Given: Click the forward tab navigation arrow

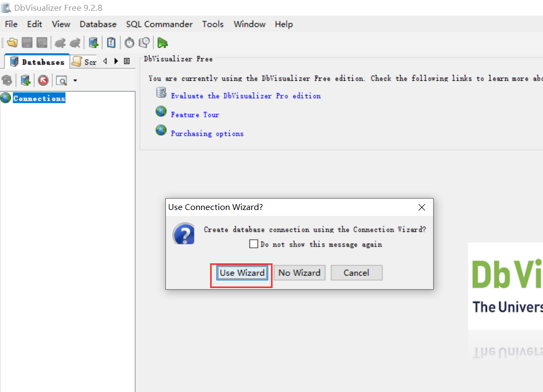Looking at the screenshot, I should [x=116, y=61].
